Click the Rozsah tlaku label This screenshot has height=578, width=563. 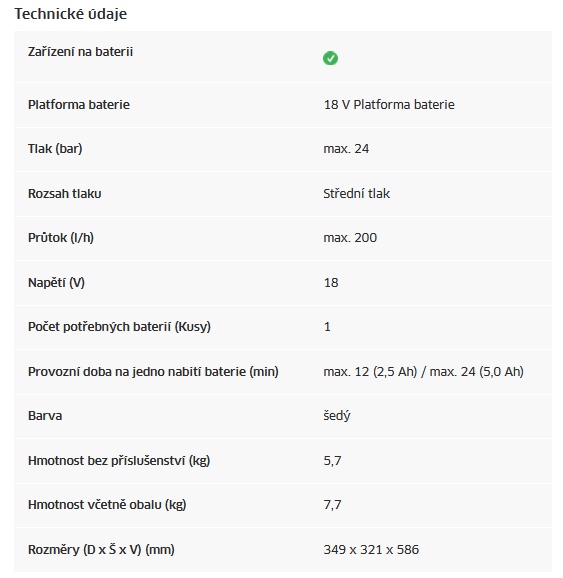coord(65,194)
